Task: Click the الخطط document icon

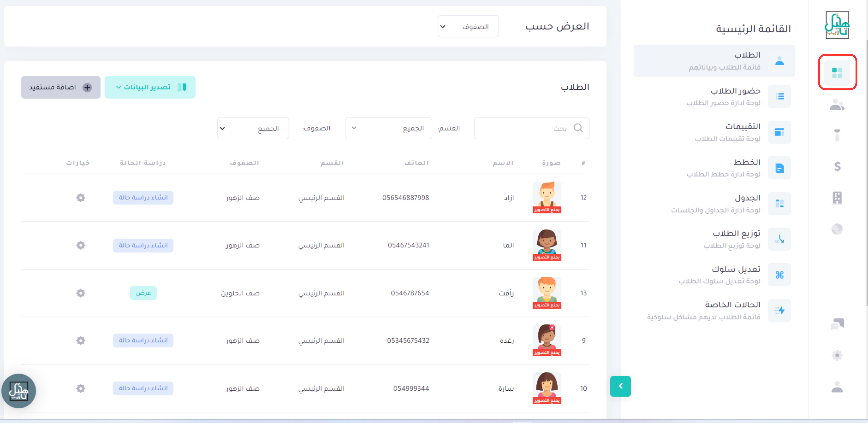Action: [779, 168]
